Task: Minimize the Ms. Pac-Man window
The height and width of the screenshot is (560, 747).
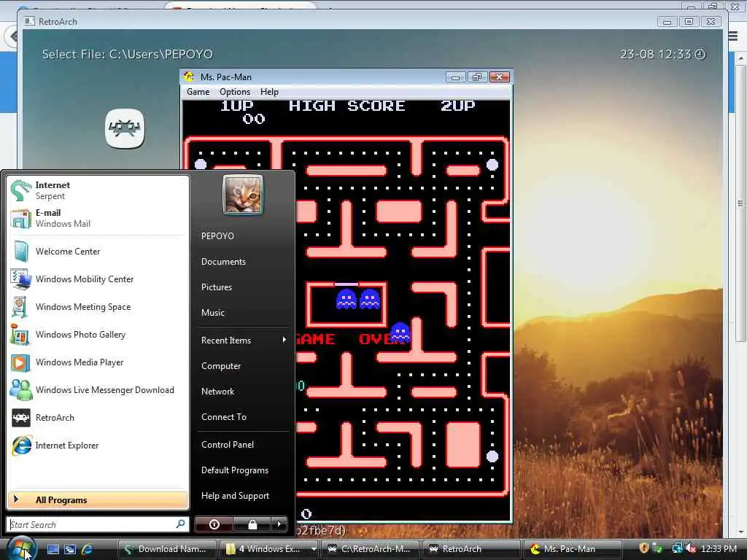Action: [455, 77]
